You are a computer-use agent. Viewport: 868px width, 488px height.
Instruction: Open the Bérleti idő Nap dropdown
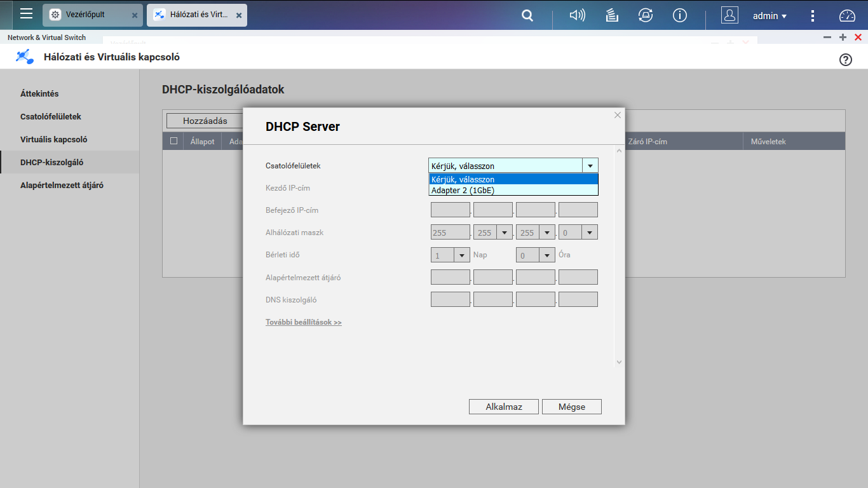tap(462, 254)
